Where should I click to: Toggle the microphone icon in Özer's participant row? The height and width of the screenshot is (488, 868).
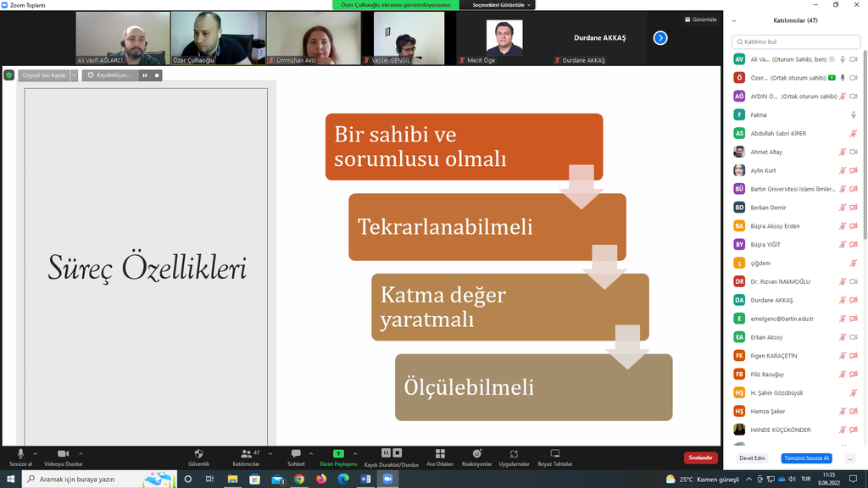pyautogui.click(x=842, y=78)
